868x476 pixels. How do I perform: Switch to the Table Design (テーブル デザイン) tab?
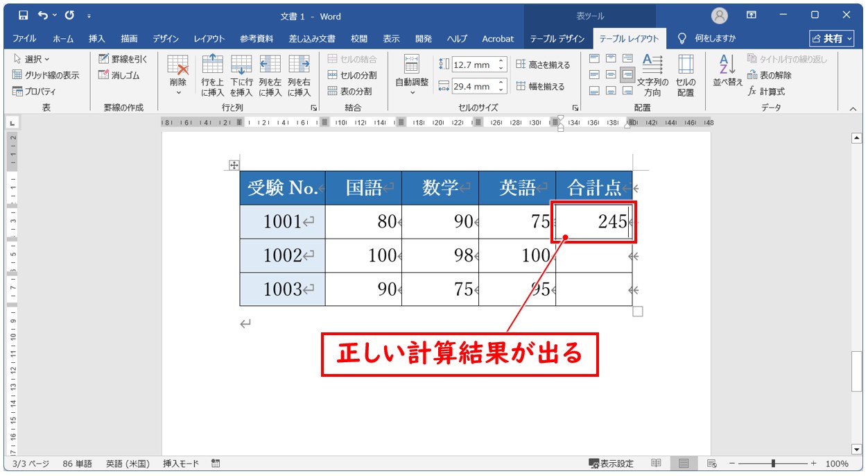pyautogui.click(x=557, y=39)
